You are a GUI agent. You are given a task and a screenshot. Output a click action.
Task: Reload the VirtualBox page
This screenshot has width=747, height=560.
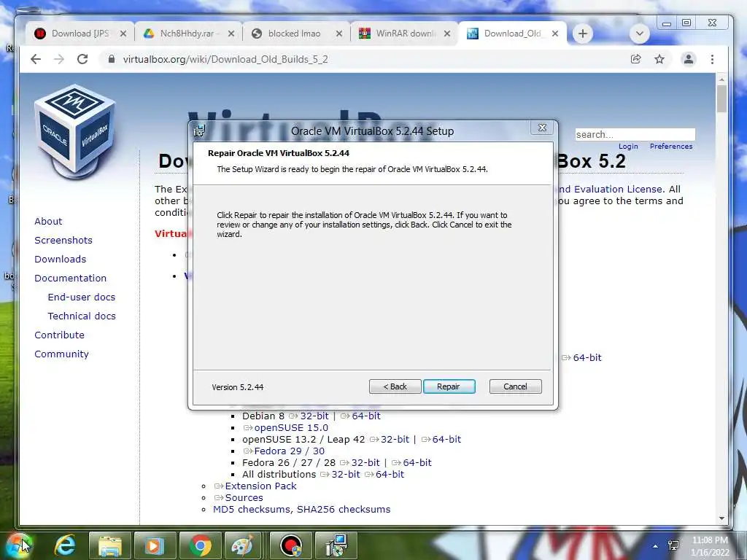(x=82, y=59)
